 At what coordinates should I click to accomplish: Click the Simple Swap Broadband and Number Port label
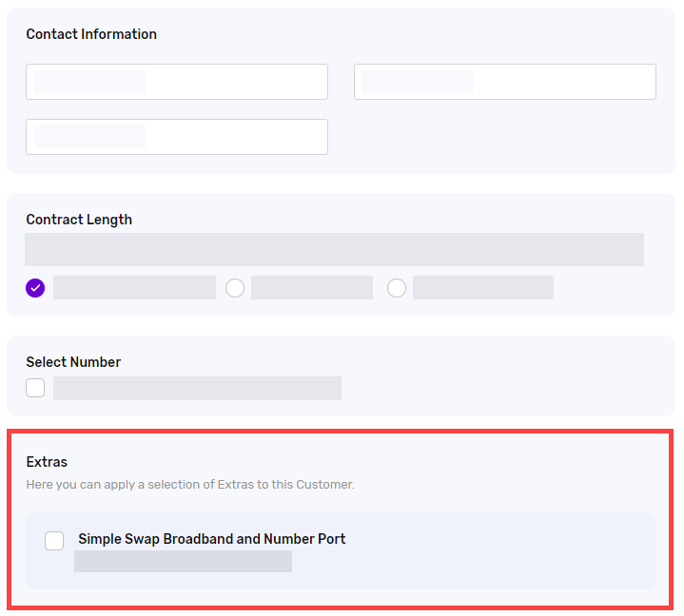click(211, 539)
